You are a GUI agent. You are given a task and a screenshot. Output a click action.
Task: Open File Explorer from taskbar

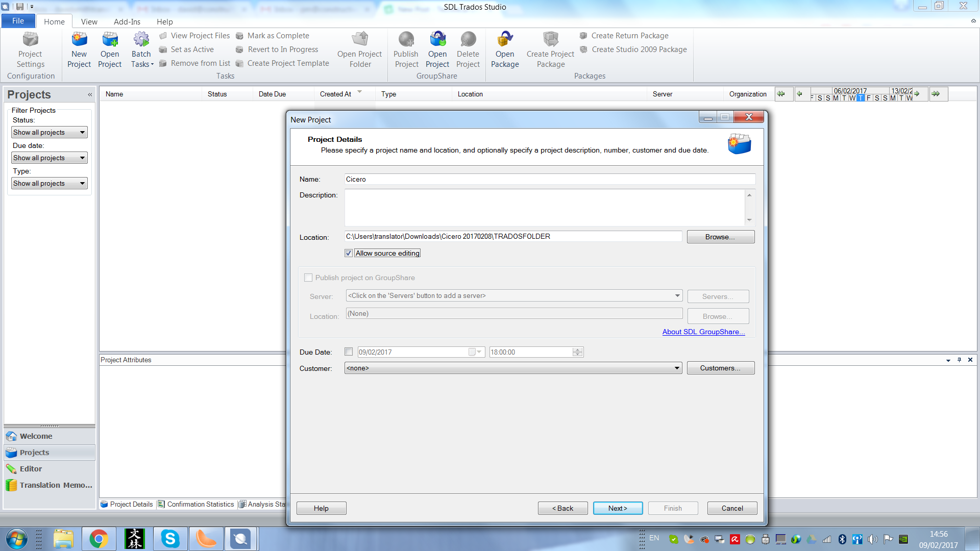pyautogui.click(x=63, y=539)
